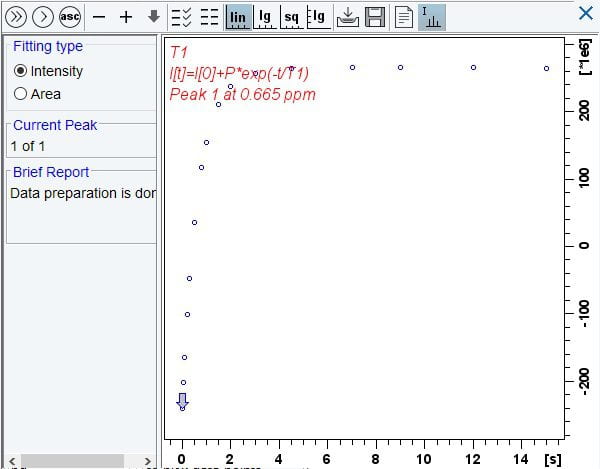Image resolution: width=600 pixels, height=469 pixels.
Task: Click the plus icon in toolbar
Action: [x=125, y=16]
